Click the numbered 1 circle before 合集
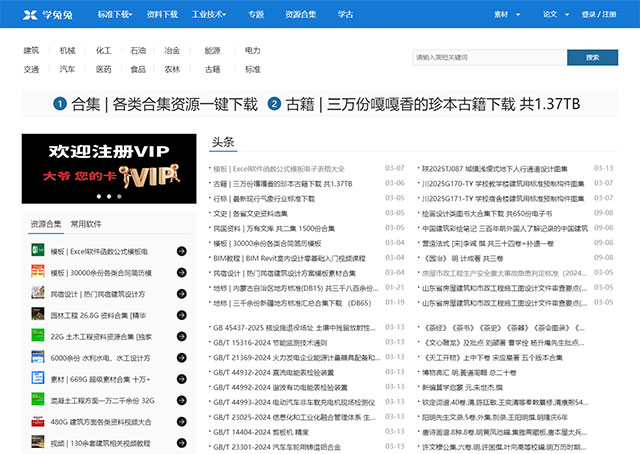 click(60, 103)
